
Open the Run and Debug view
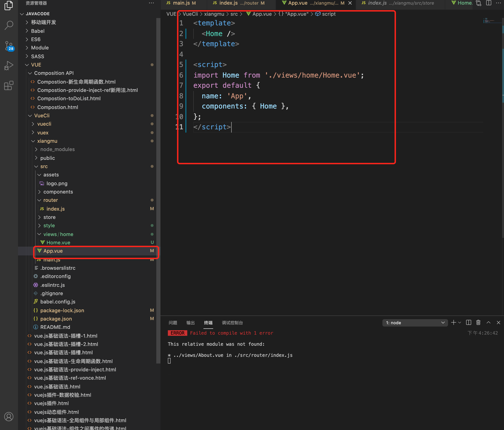(x=9, y=65)
